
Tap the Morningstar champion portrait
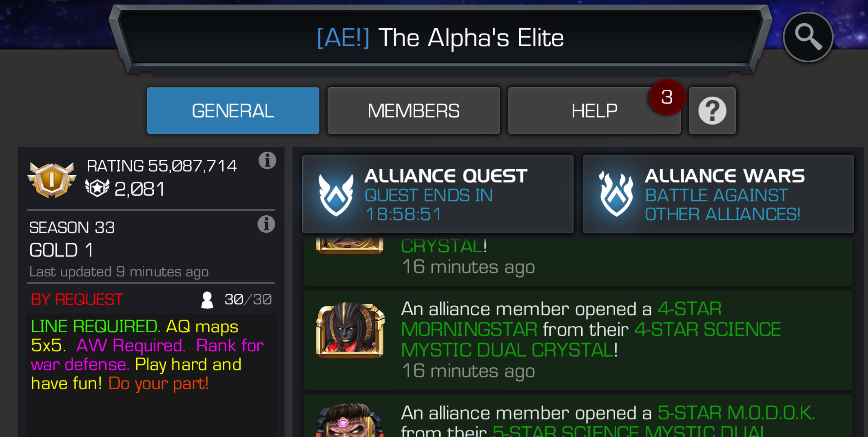click(350, 331)
